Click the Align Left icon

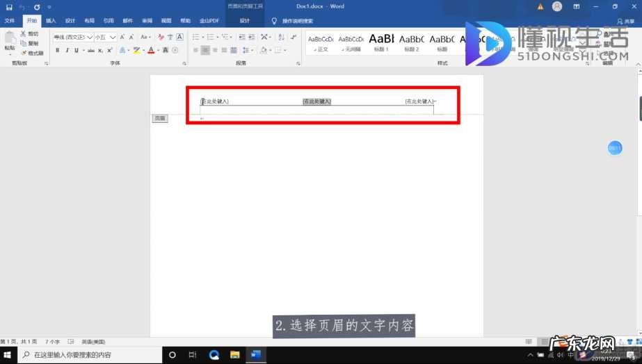tap(195, 50)
